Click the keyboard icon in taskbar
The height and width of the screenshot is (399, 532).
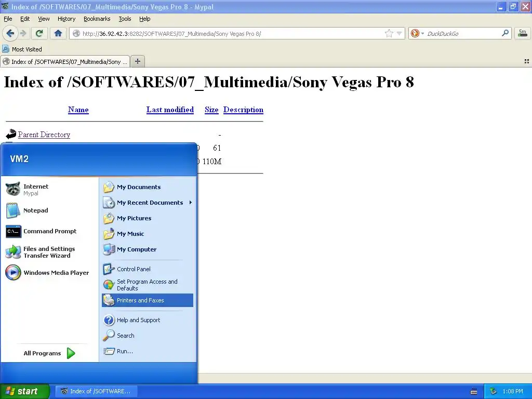(x=474, y=392)
